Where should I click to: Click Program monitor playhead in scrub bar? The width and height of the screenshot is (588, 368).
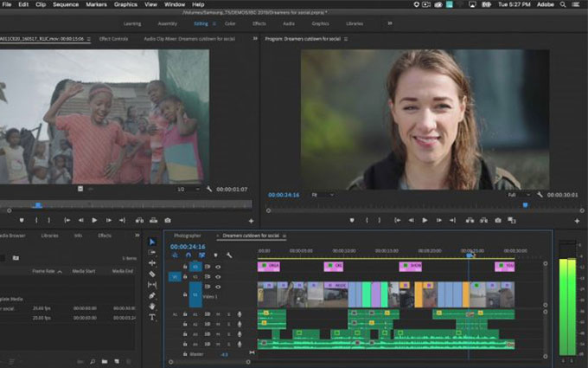(526, 205)
